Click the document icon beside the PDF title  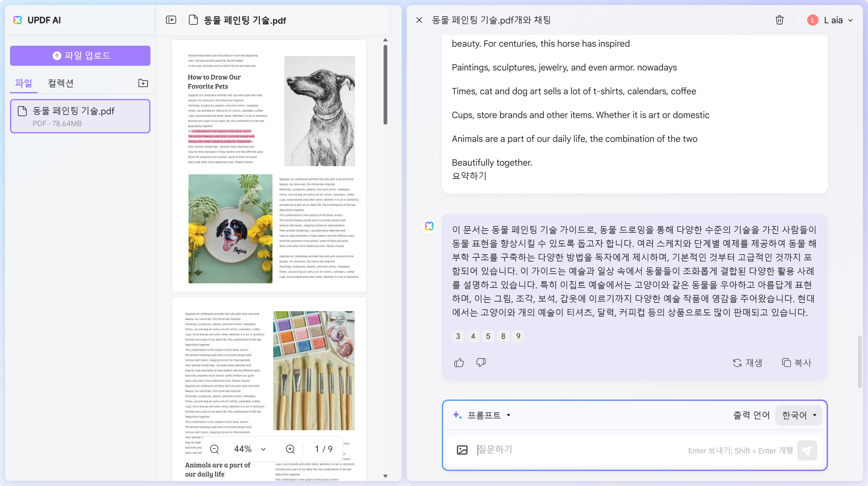point(193,20)
